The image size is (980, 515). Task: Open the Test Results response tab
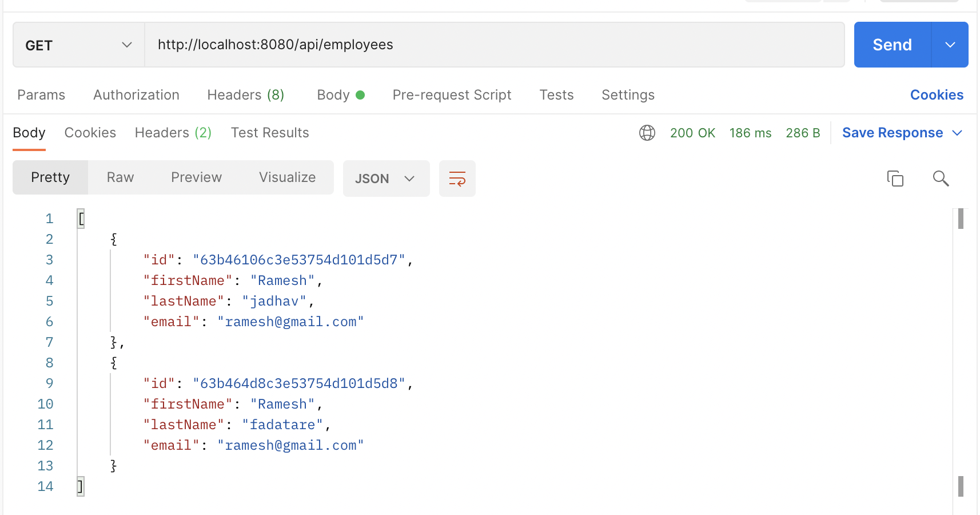click(270, 133)
